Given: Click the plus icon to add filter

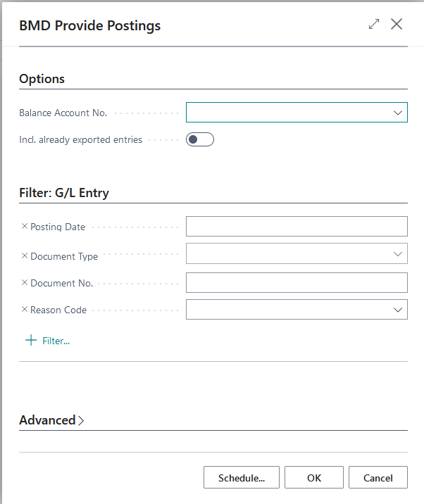Looking at the screenshot, I should 31,341.
